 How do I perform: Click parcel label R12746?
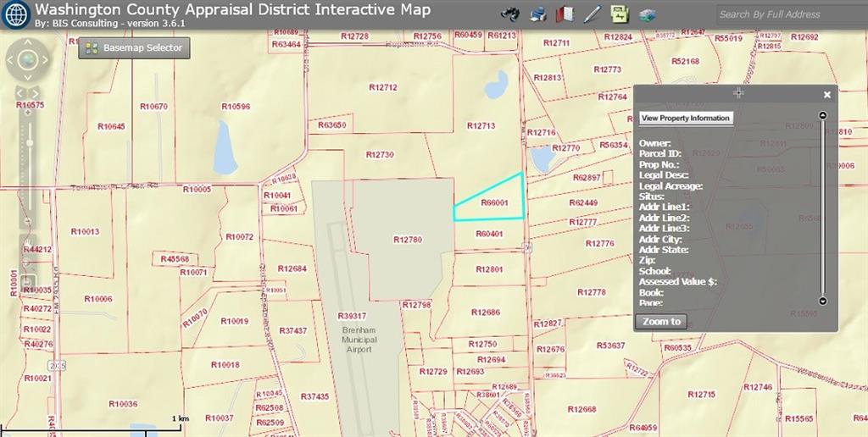click(x=758, y=387)
